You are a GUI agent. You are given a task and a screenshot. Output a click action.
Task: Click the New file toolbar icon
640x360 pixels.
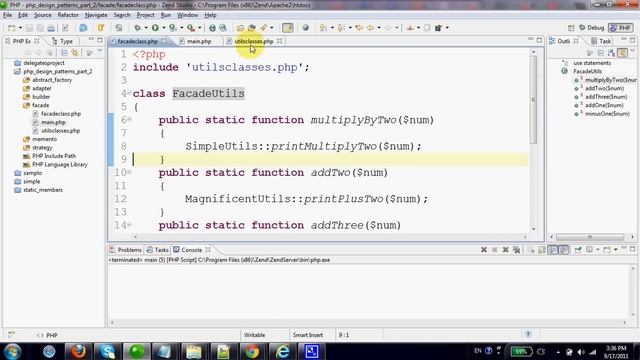click(x=11, y=28)
